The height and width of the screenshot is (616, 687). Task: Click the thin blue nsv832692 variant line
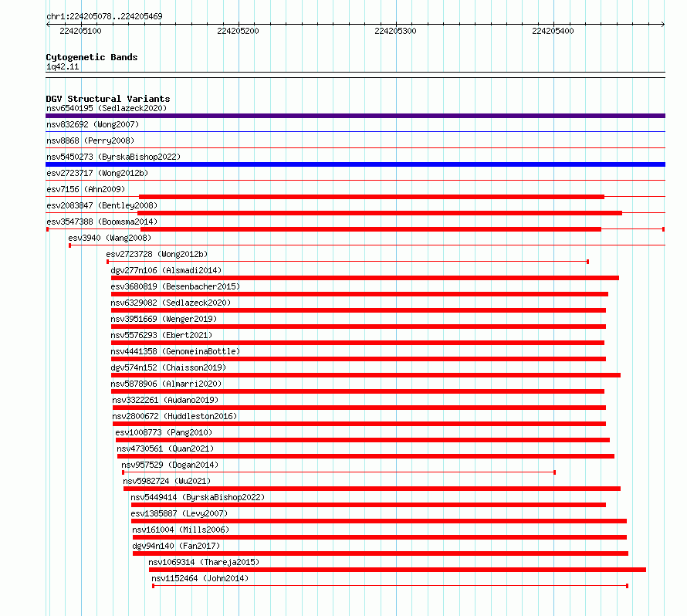tap(355, 131)
